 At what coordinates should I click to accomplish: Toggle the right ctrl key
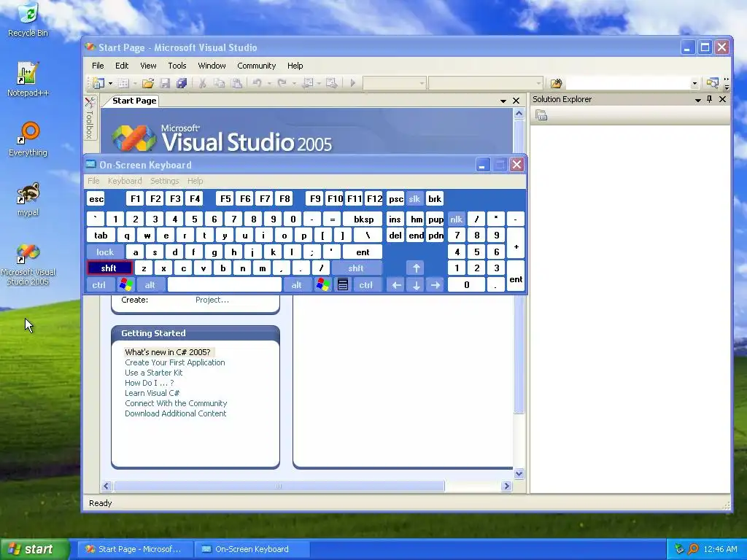pyautogui.click(x=366, y=285)
